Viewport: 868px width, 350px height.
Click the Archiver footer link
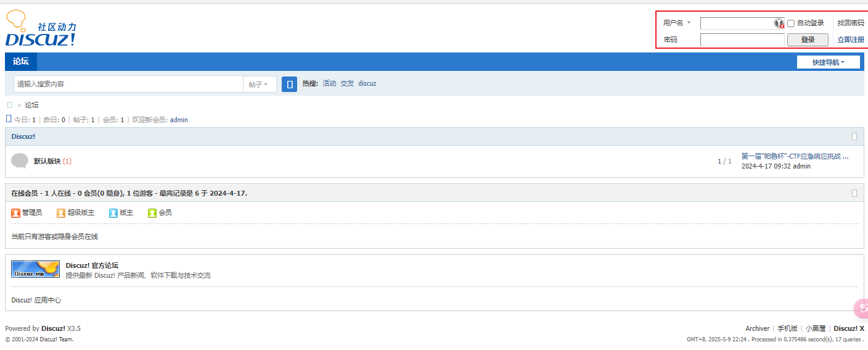click(x=757, y=328)
